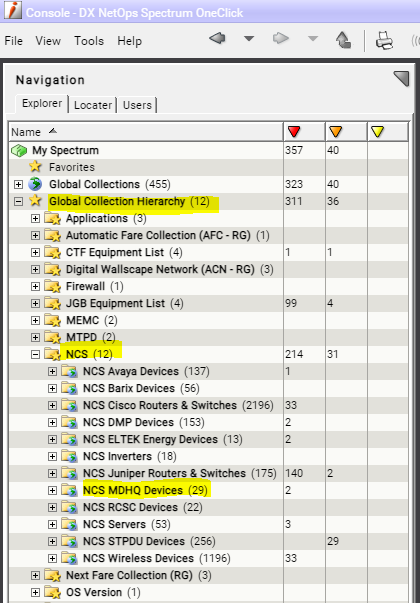Expand Digital Wallscape Network folder

point(35,269)
